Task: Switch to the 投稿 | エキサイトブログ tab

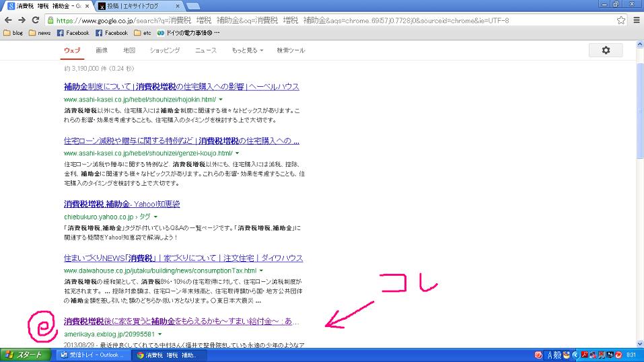Action: click(140, 6)
